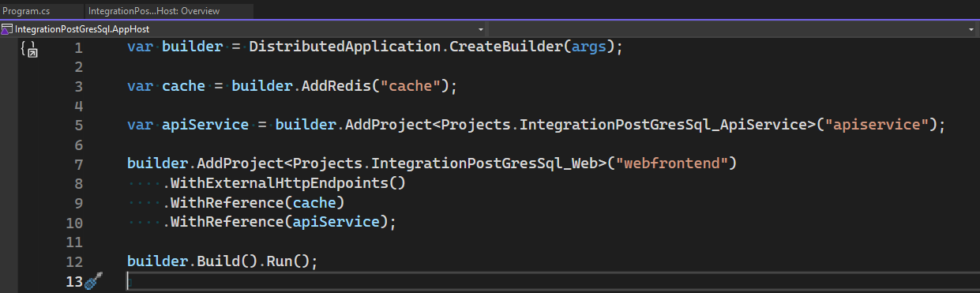980x293 pixels.
Task: Open the IntegrationPos...Host: Overview tab
Action: pos(154,11)
